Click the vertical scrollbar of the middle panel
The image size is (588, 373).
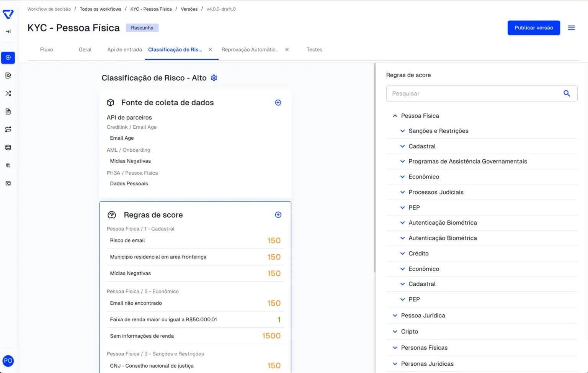[x=375, y=168]
